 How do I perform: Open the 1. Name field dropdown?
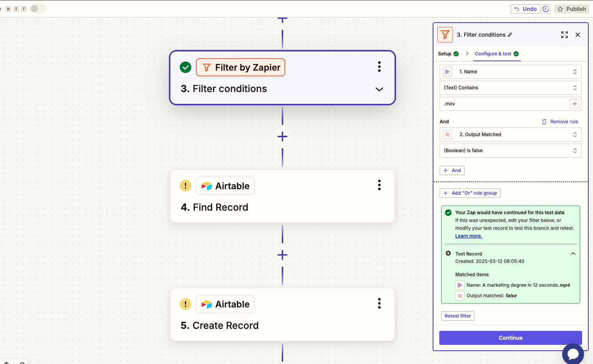511,72
